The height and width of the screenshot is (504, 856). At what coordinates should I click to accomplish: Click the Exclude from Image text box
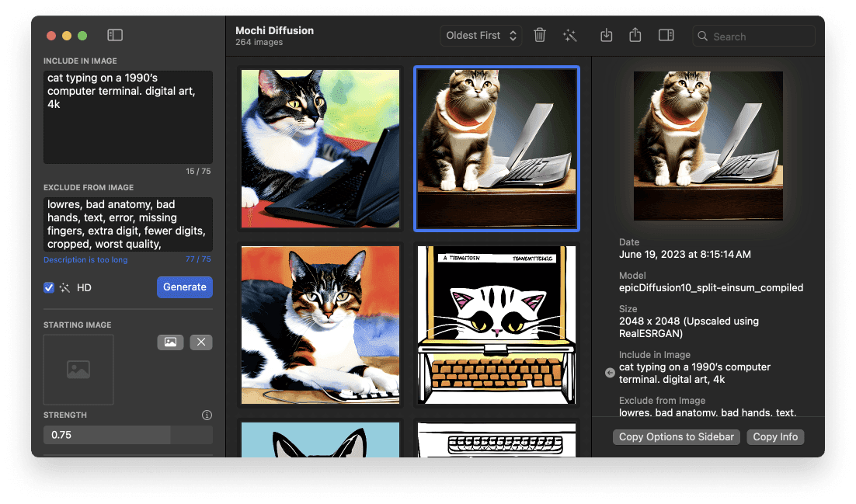pos(127,224)
